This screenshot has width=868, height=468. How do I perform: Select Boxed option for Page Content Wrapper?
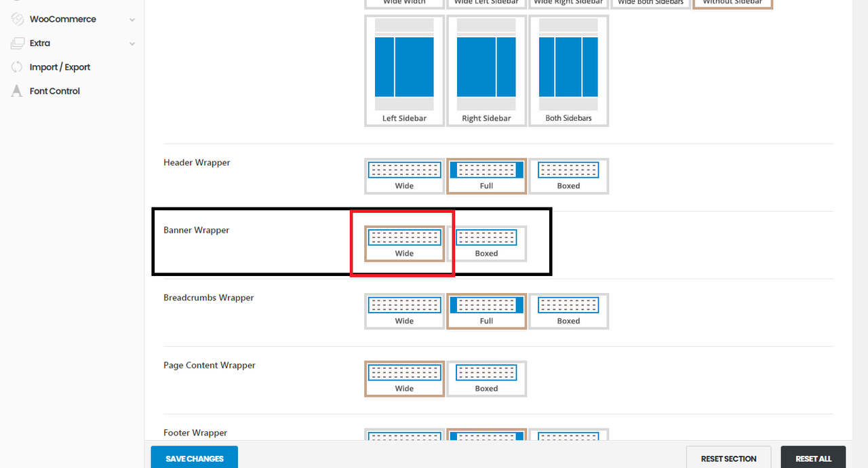(x=486, y=378)
